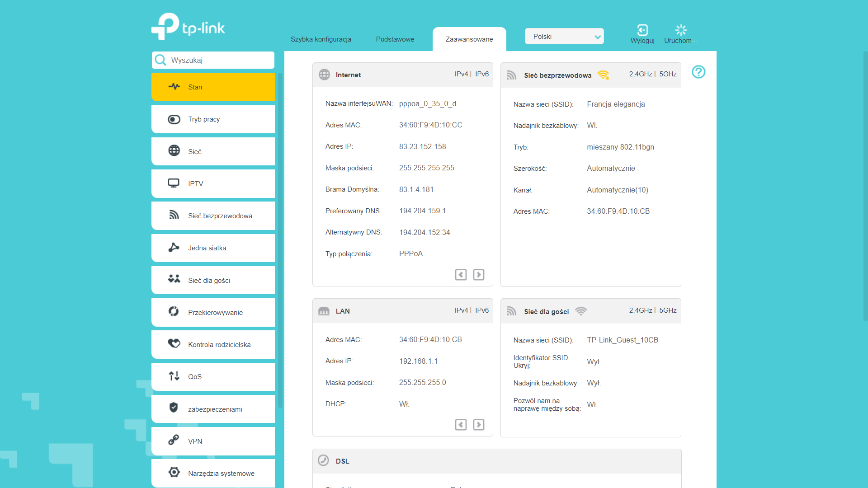Switch to Szybka konfiguracja tab

pyautogui.click(x=321, y=39)
